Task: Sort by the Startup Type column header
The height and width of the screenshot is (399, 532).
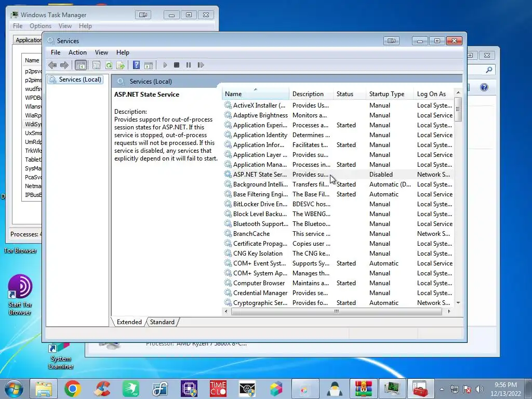Action: 390,94
